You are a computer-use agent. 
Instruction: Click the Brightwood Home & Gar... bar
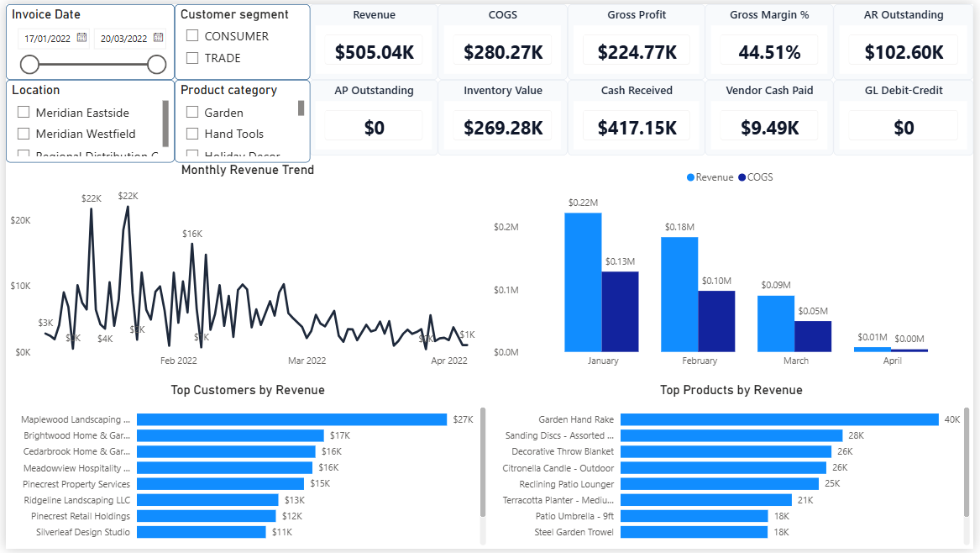(x=231, y=435)
